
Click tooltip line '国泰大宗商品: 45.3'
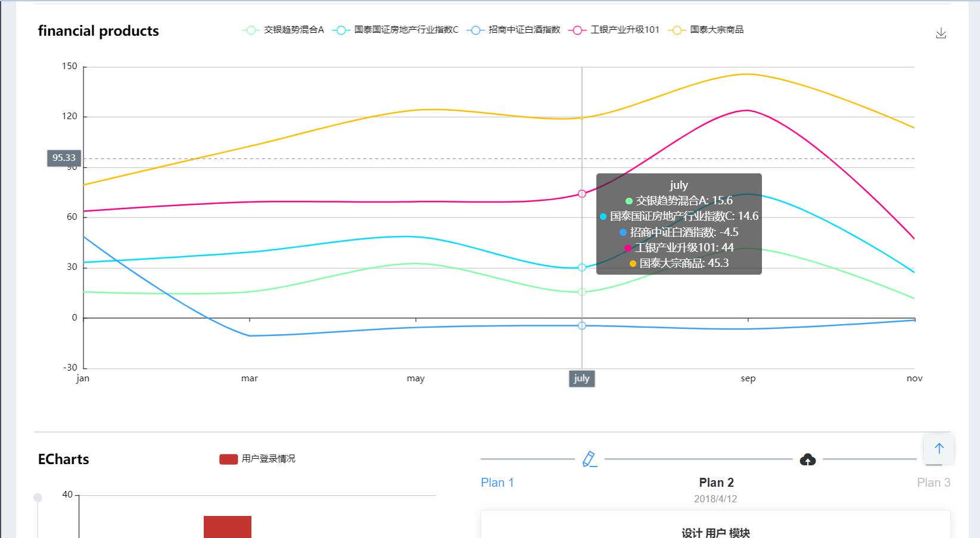coord(679,263)
